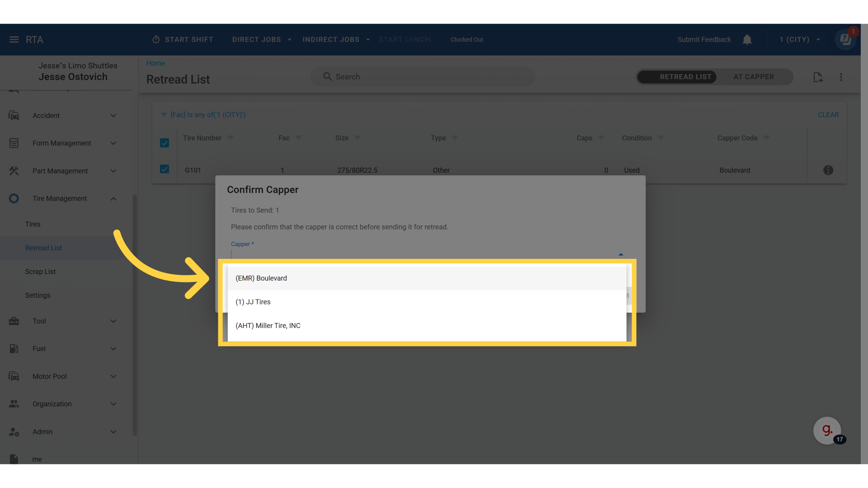Select the Scrap List menu item
This screenshot has height=488, width=868.
pyautogui.click(x=40, y=272)
